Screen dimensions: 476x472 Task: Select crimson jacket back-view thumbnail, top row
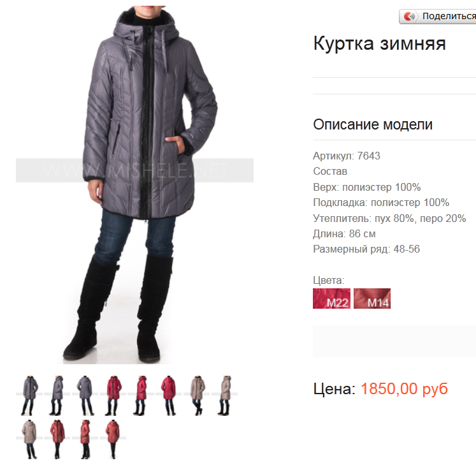168,395
